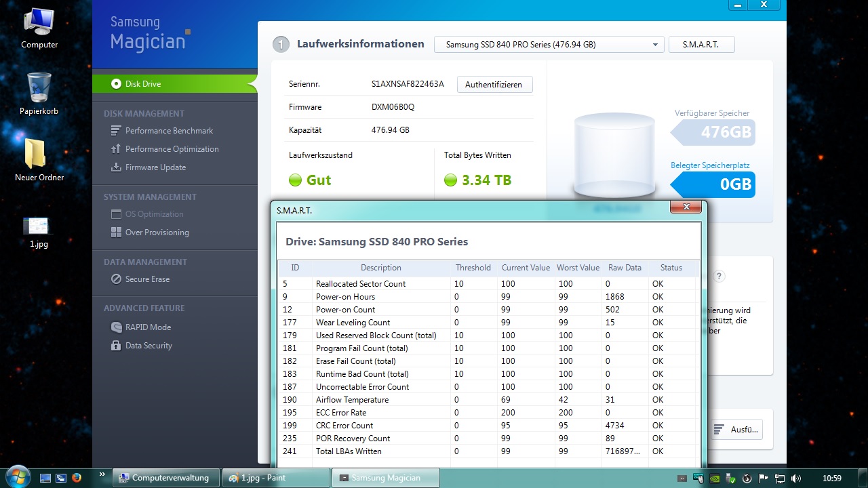Click the OS Optimization sidebar icon

tap(115, 214)
